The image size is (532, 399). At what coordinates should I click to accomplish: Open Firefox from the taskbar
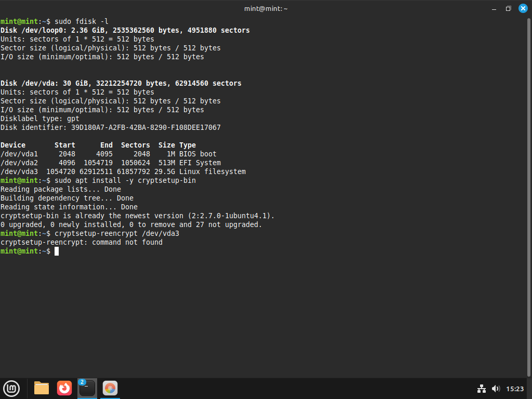(64, 388)
